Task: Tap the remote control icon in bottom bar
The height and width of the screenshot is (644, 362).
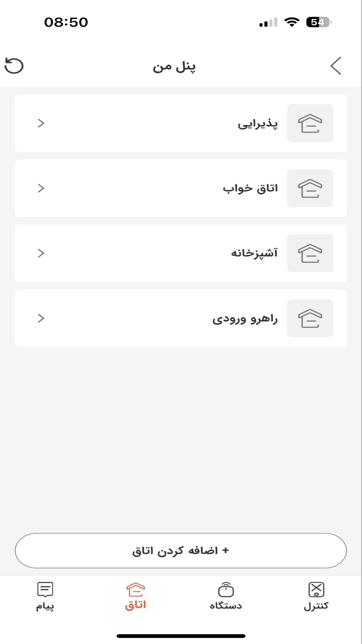Action: tap(316, 590)
